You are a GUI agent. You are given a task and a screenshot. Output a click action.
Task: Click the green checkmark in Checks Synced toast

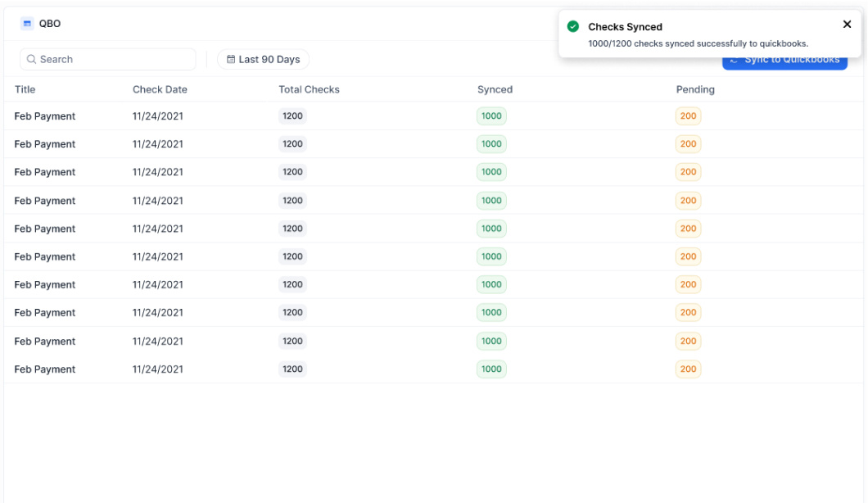(573, 26)
